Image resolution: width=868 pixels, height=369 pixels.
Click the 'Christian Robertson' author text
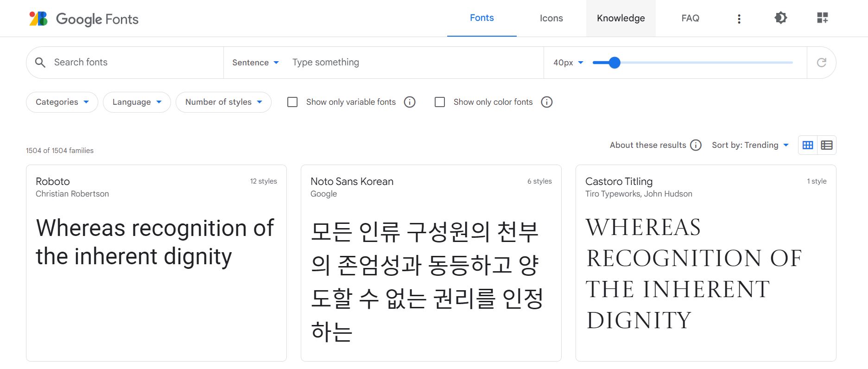(x=72, y=194)
